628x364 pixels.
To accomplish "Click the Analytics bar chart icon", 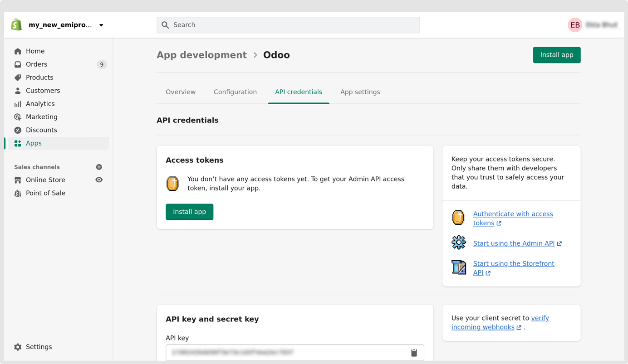I will [x=18, y=104].
